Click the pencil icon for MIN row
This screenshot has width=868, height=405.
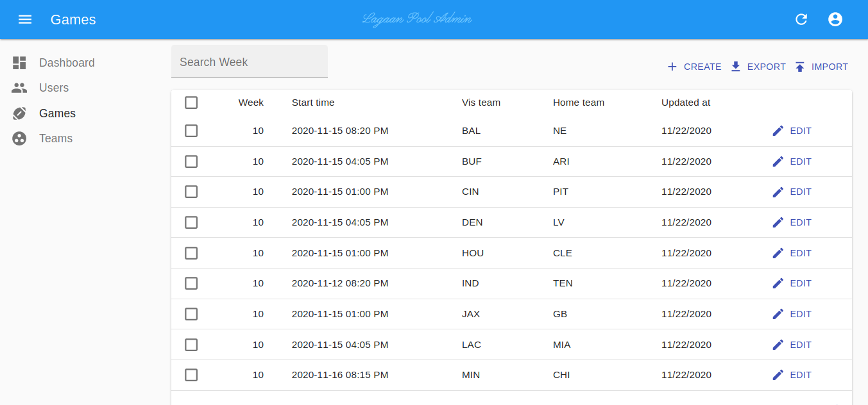(x=778, y=375)
